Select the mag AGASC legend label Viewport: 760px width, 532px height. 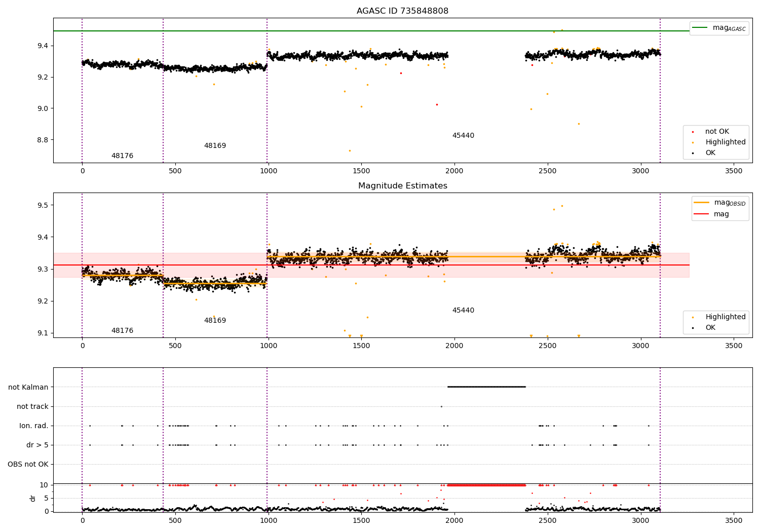729,28
